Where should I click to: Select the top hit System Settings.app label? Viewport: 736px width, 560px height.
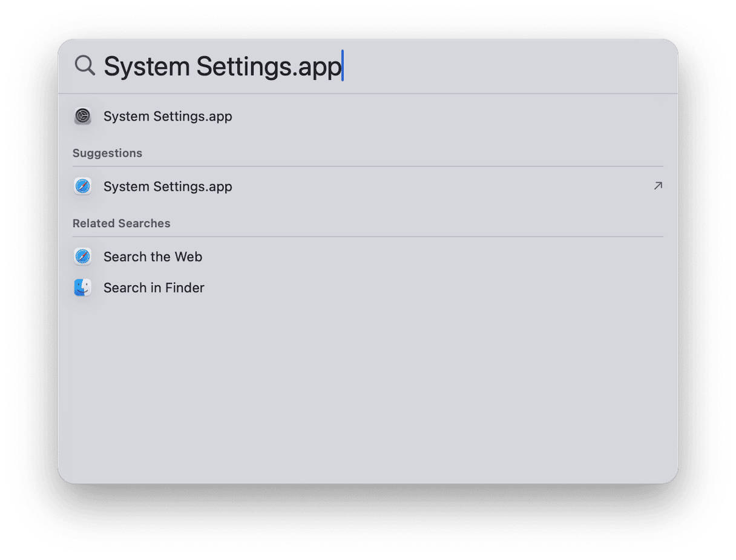click(168, 116)
